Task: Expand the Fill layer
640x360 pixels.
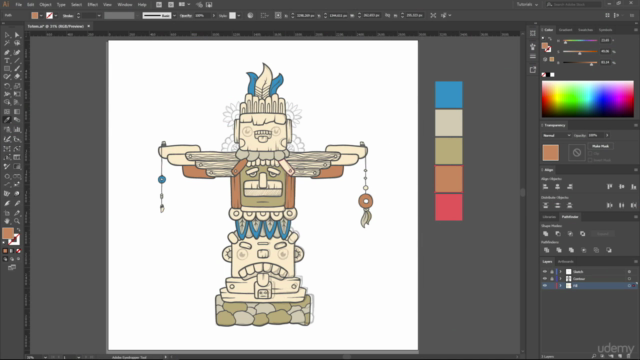Action: tap(560, 286)
